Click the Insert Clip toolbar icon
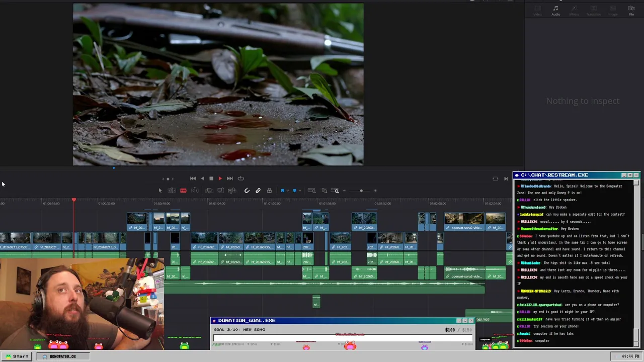This screenshot has height=362, width=644. (209, 191)
